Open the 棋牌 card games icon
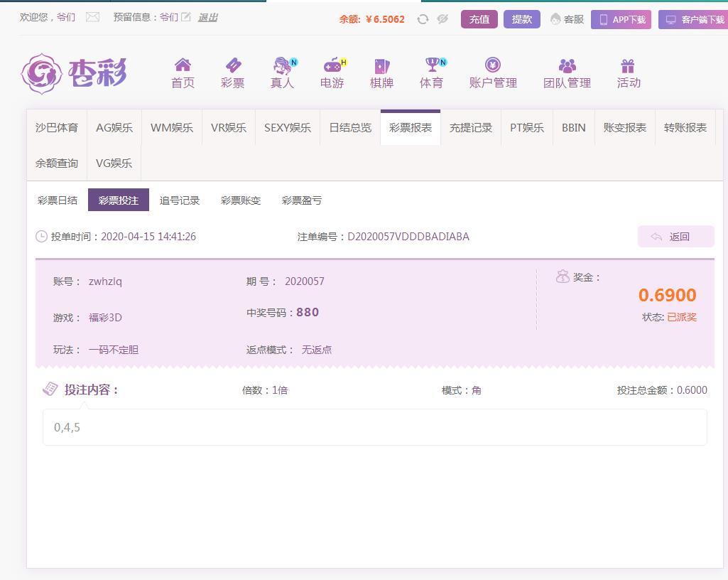The height and width of the screenshot is (580, 728). click(381, 66)
